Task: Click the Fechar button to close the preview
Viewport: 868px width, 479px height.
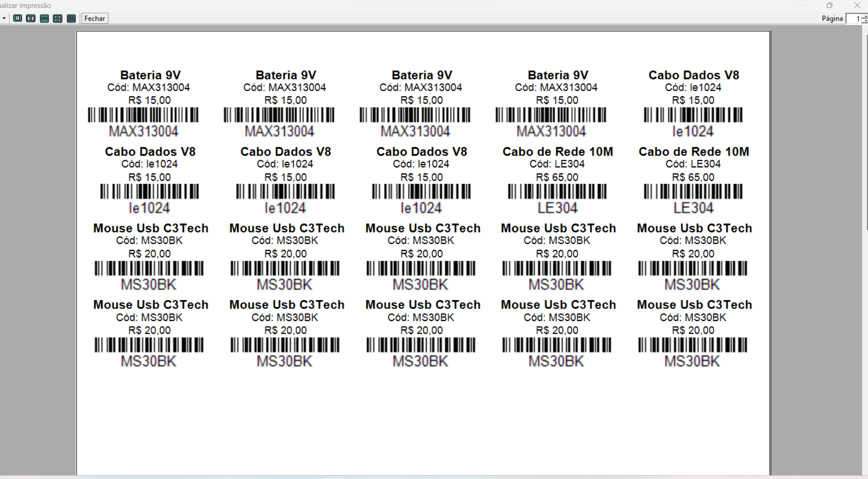Action: coord(94,18)
